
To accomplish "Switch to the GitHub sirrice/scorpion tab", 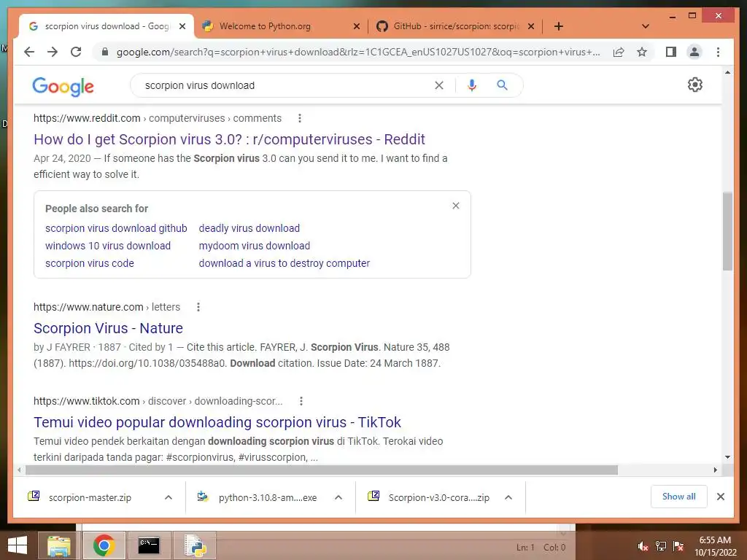I will tap(455, 26).
